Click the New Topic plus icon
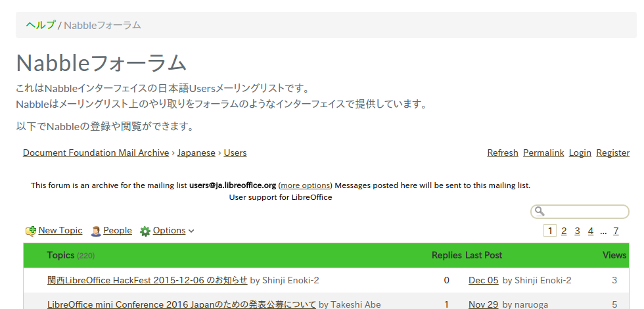 point(31,231)
